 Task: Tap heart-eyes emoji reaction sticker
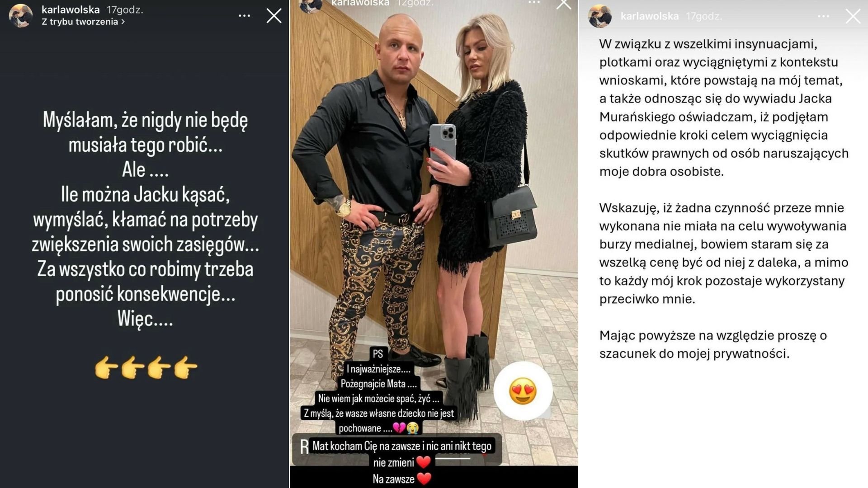pyautogui.click(x=523, y=391)
